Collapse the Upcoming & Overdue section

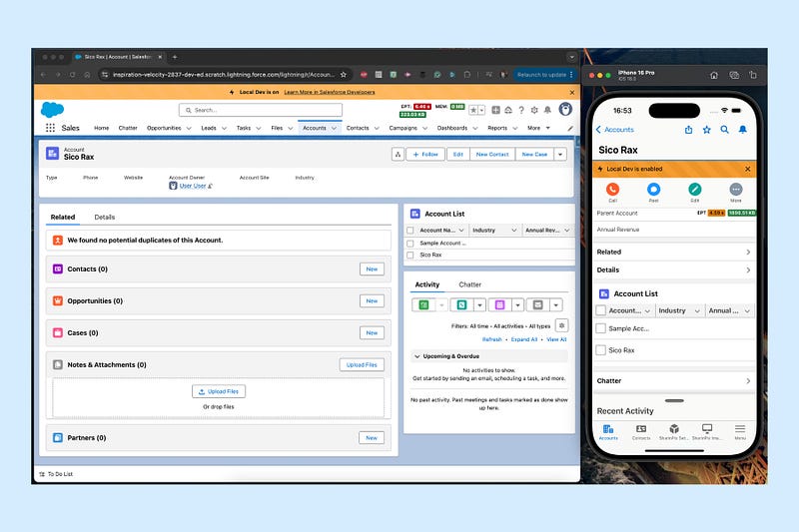pyautogui.click(x=417, y=356)
